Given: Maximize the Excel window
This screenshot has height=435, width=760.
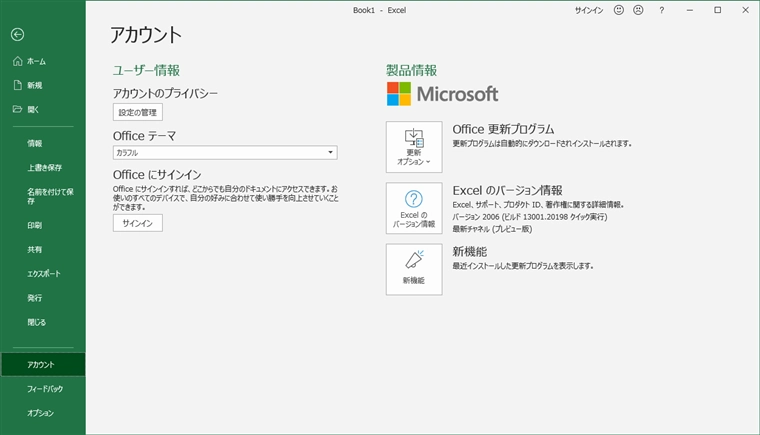Looking at the screenshot, I should (718, 10).
